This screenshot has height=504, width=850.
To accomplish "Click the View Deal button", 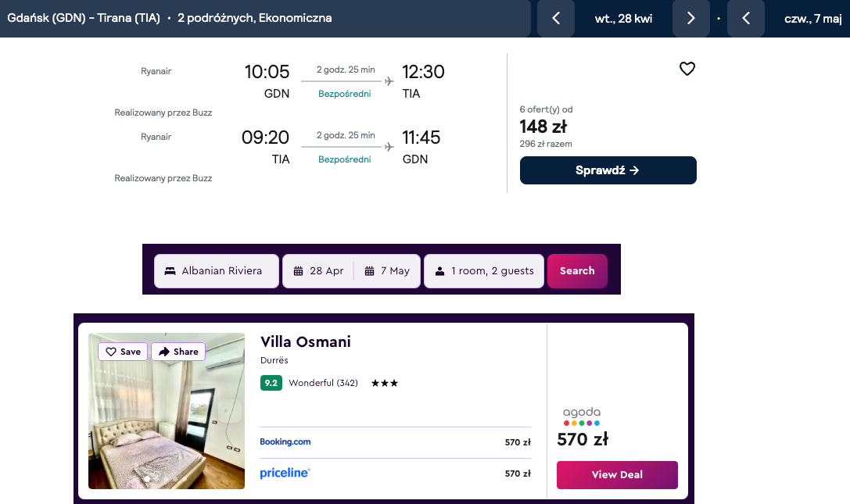I will tap(617, 475).
